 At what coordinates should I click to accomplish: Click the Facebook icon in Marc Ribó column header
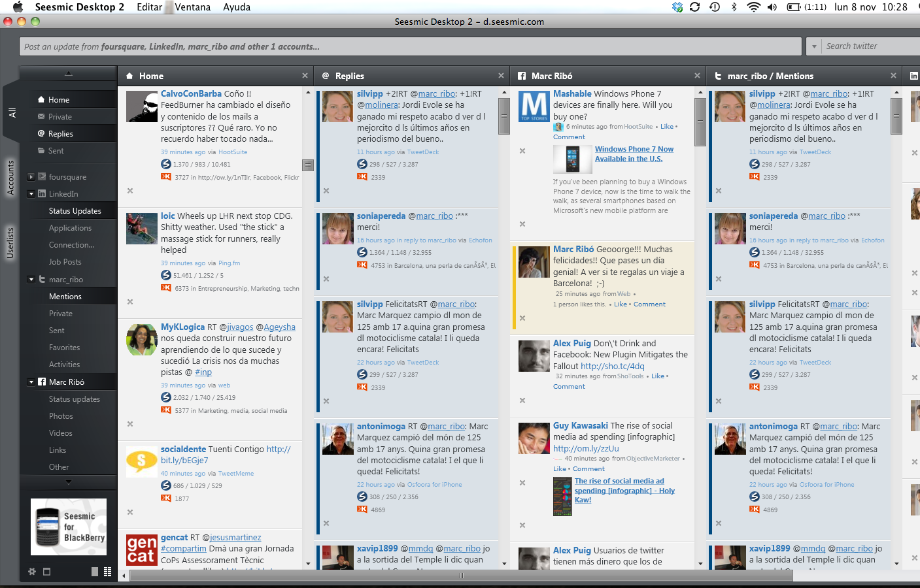pyautogui.click(x=522, y=76)
